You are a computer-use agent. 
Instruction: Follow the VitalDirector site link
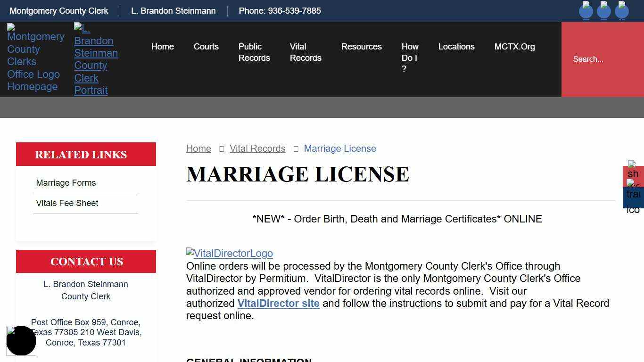(x=278, y=303)
